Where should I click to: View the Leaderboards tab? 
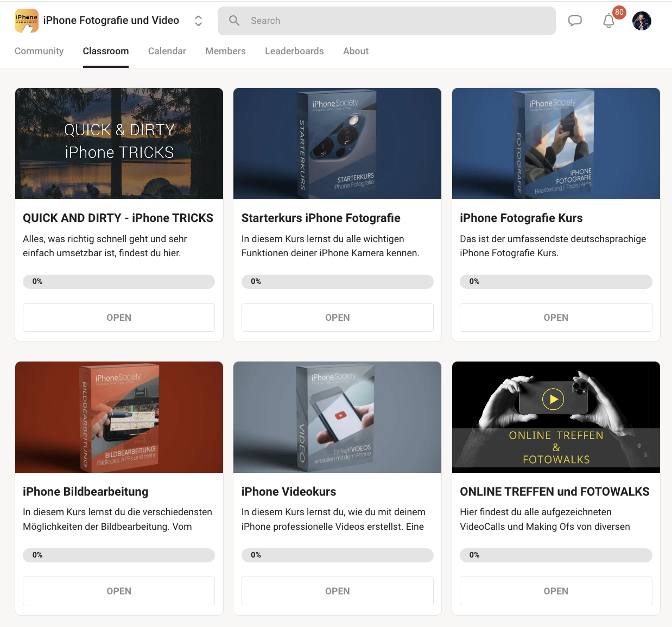click(294, 51)
